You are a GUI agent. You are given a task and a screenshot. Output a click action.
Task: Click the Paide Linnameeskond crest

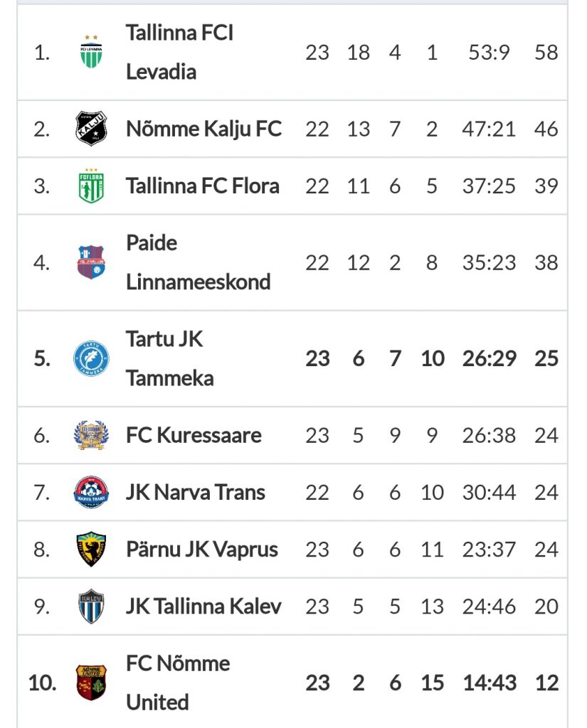[91, 262]
